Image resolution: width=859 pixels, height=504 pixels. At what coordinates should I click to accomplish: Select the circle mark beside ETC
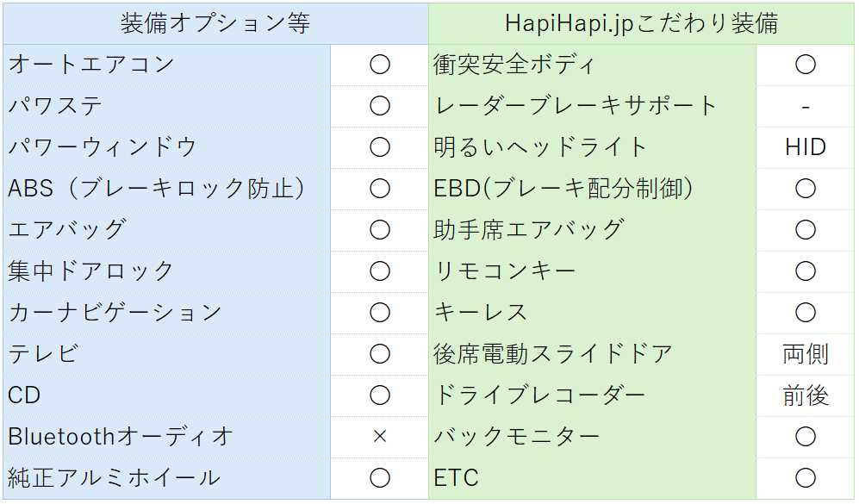tap(805, 478)
